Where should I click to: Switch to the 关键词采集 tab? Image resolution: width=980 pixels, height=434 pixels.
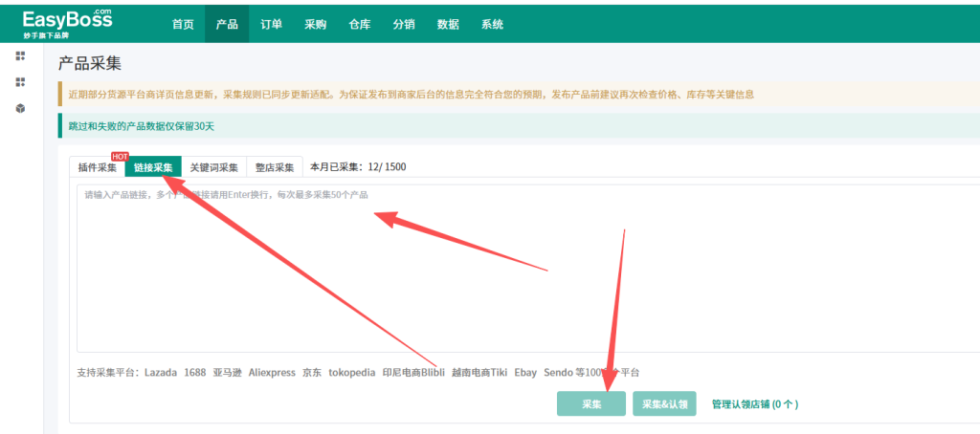[213, 167]
